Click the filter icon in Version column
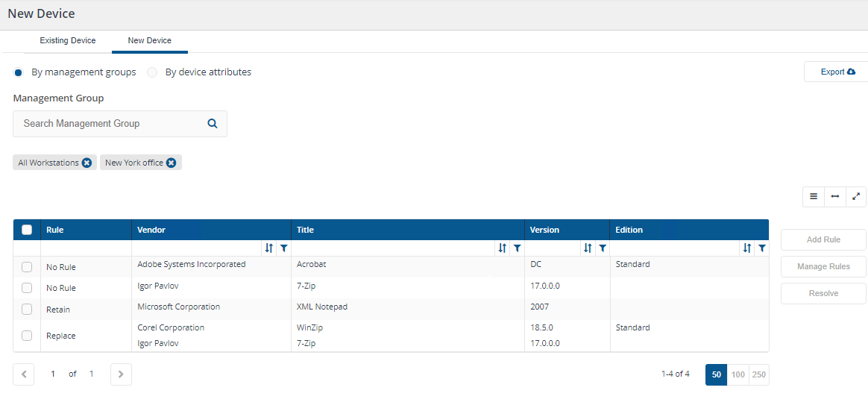Image resolution: width=868 pixels, height=408 pixels. [x=603, y=248]
